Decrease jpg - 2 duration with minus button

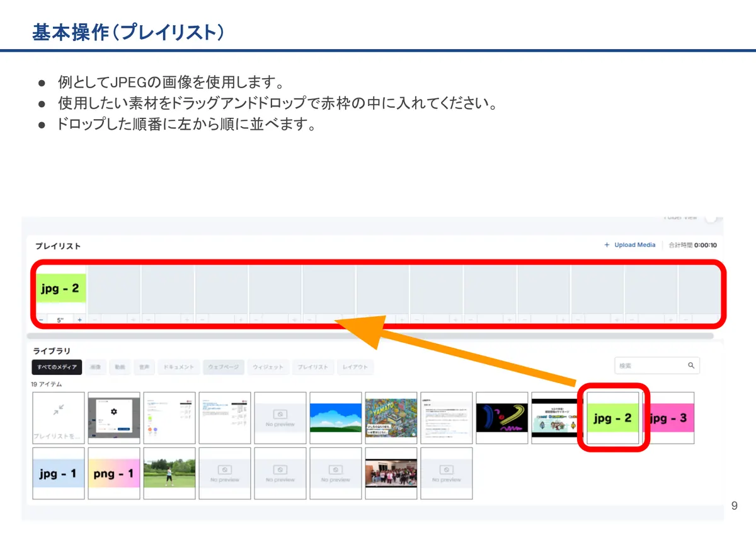click(41, 319)
